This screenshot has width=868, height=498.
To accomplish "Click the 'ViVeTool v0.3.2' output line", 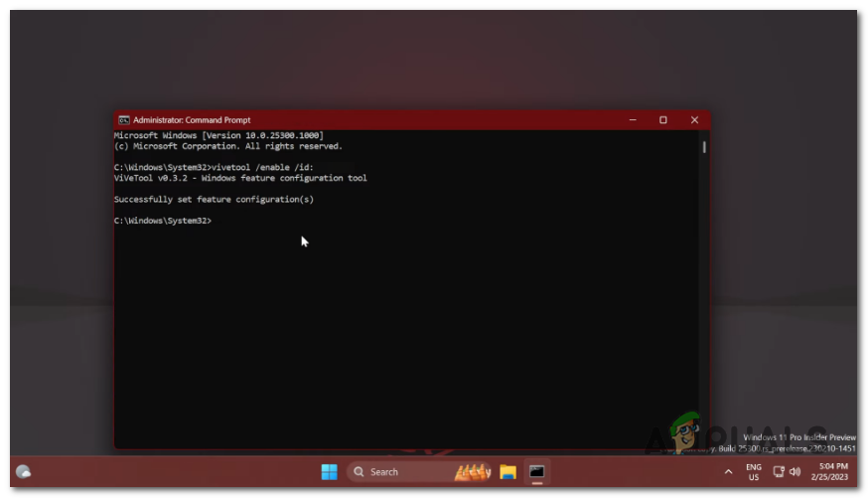I will click(x=240, y=178).
